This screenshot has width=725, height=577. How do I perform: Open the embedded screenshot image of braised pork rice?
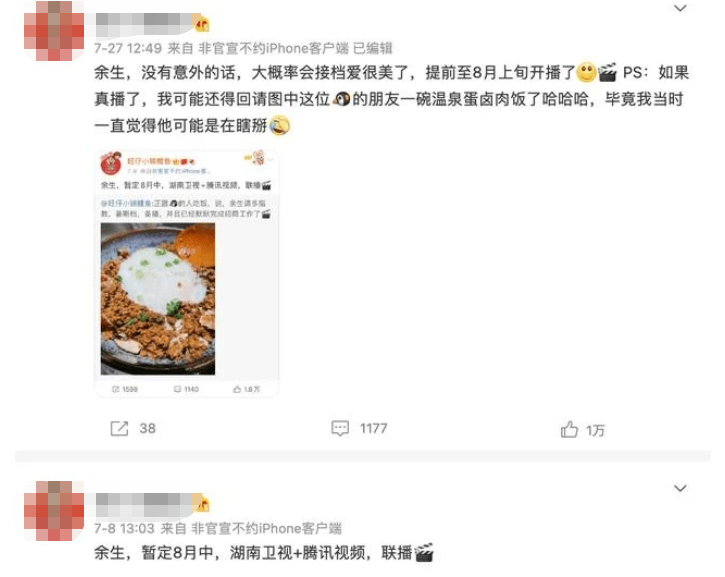186,274
